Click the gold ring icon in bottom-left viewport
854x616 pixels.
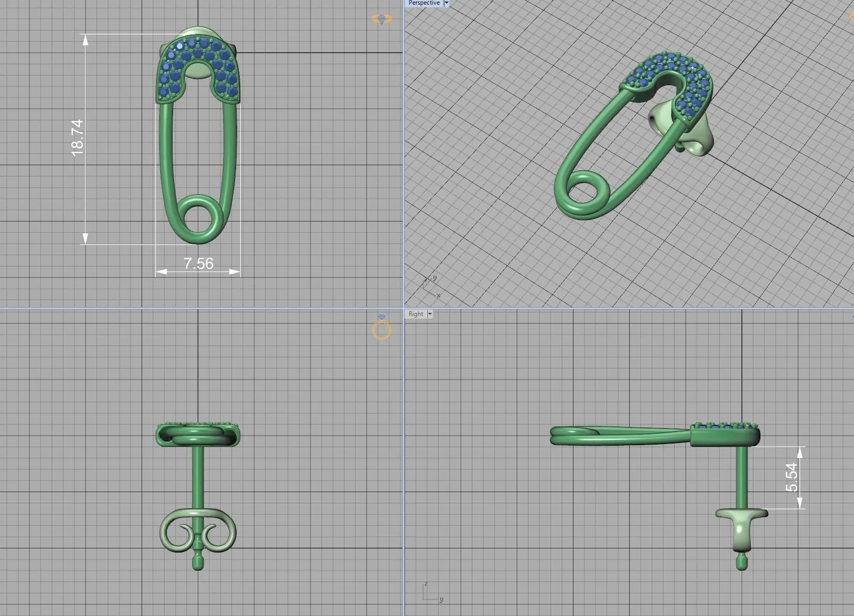[382, 328]
